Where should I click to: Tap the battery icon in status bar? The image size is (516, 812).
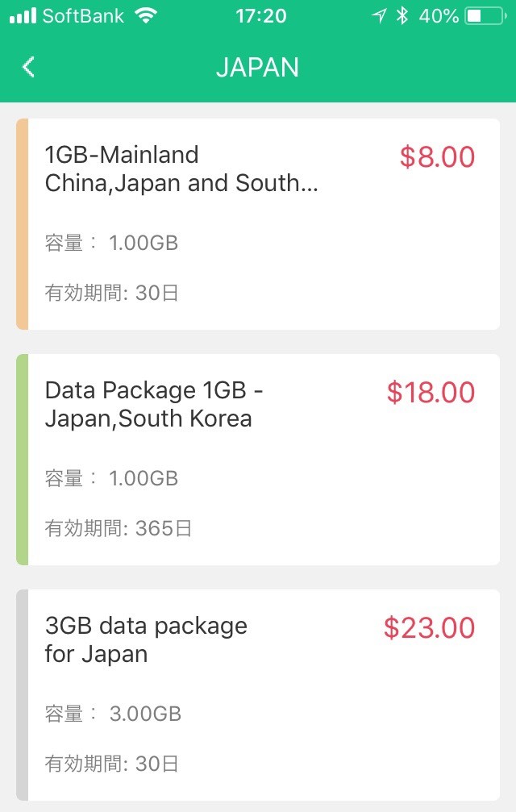[485, 16]
